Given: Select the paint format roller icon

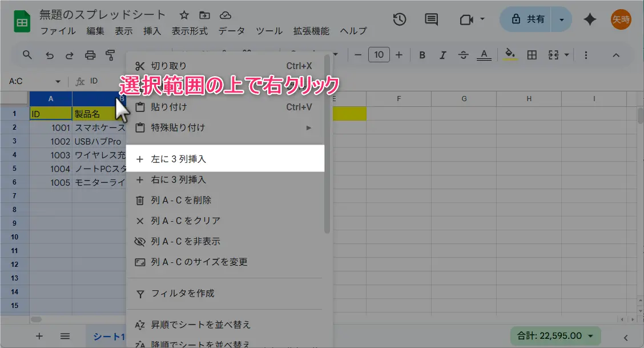Looking at the screenshot, I should [x=111, y=55].
